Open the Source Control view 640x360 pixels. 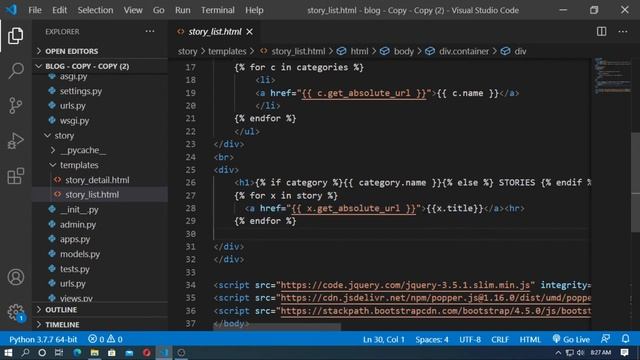(x=16, y=106)
